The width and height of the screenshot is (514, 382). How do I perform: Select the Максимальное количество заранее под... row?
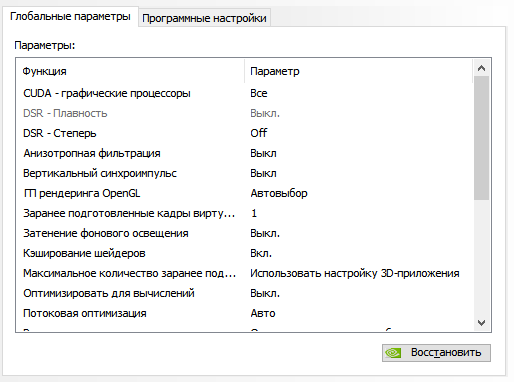244,273
